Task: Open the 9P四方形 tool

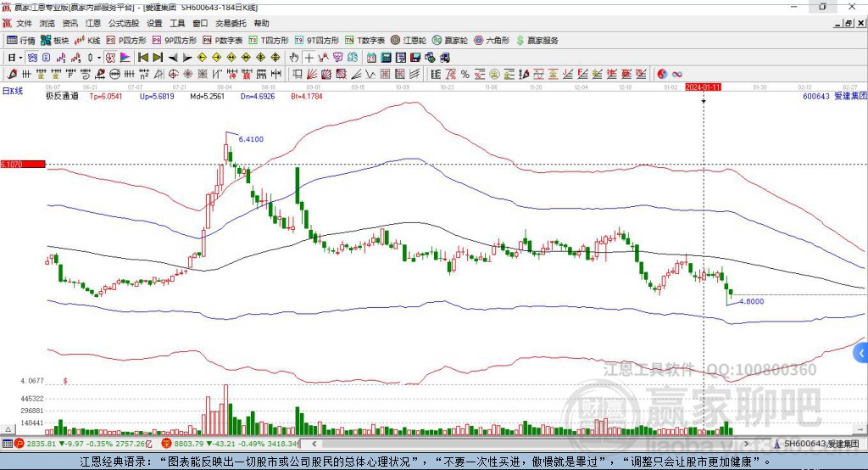Action: (175, 41)
